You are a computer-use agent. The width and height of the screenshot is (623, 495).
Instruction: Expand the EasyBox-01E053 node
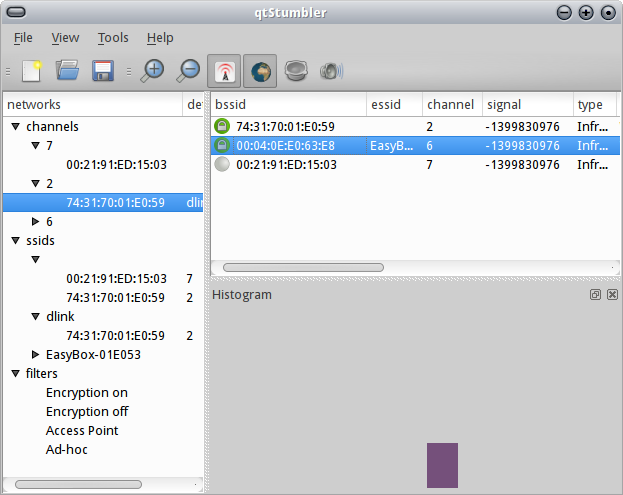tap(36, 354)
